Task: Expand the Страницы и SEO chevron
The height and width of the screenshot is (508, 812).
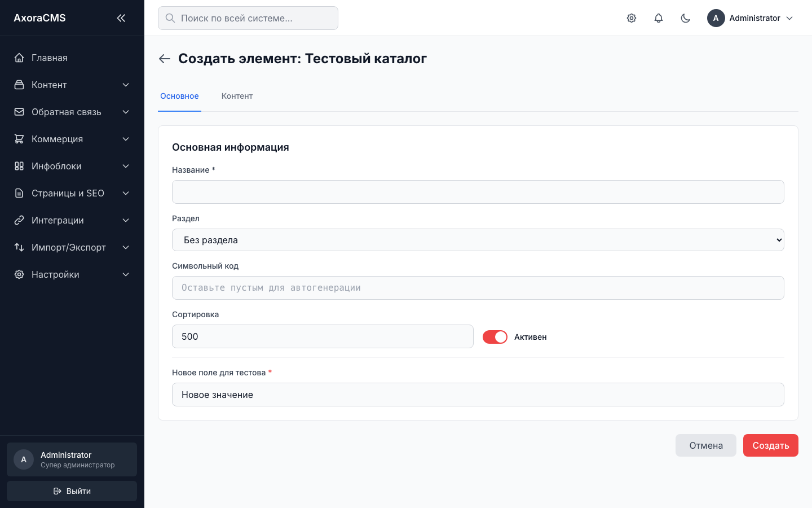Action: tap(126, 193)
